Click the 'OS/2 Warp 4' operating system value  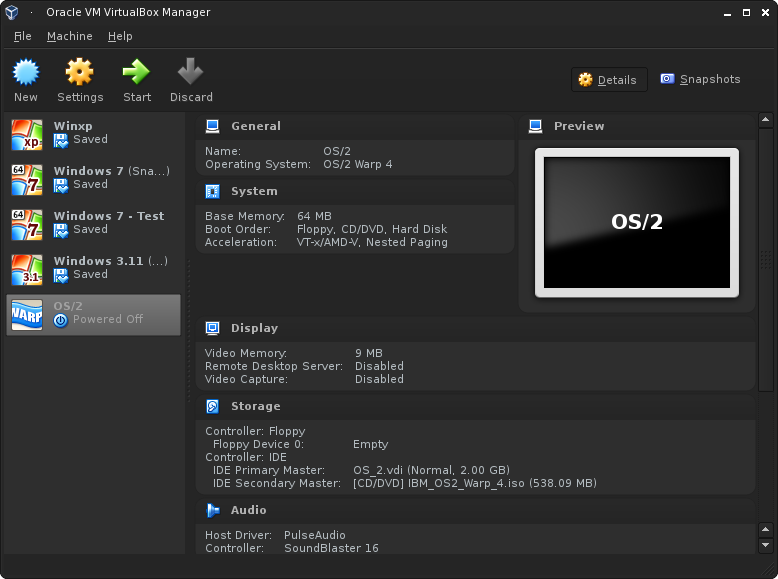[358, 164]
